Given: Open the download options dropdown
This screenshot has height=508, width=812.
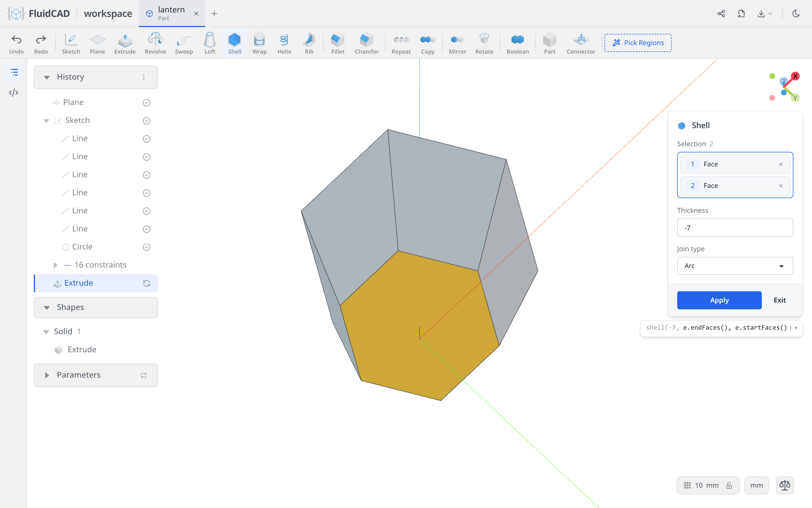Looking at the screenshot, I should (765, 14).
